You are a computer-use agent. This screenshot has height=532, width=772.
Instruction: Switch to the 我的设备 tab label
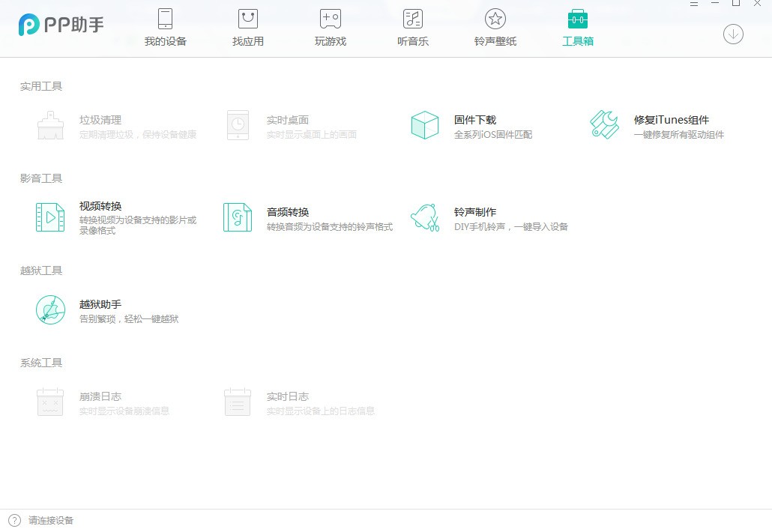click(166, 41)
